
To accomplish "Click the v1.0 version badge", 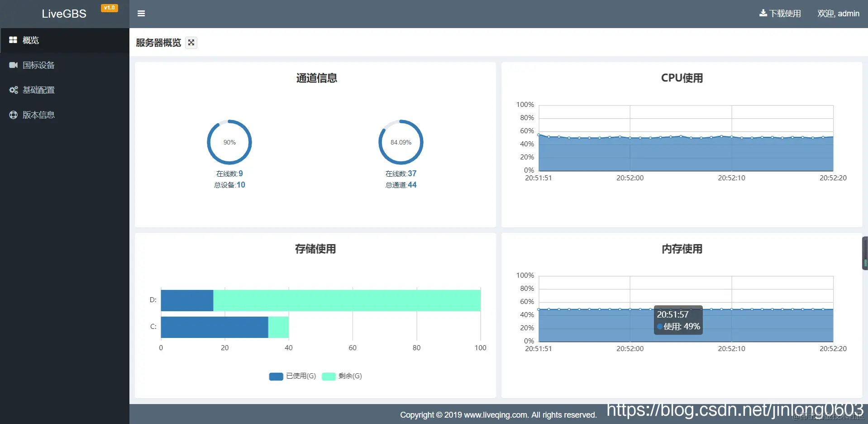I will click(x=109, y=8).
